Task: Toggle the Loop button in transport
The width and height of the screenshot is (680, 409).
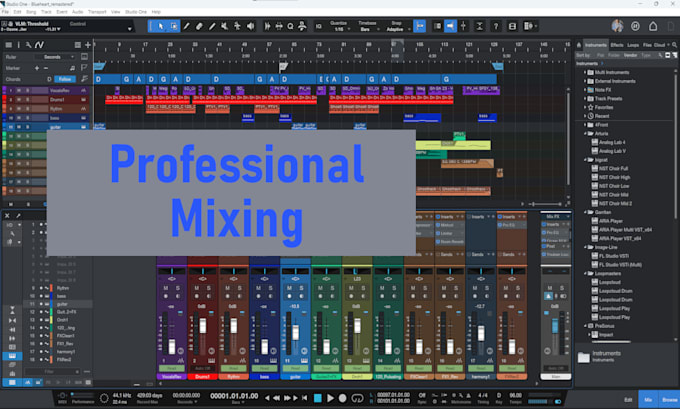Action: pos(357,398)
